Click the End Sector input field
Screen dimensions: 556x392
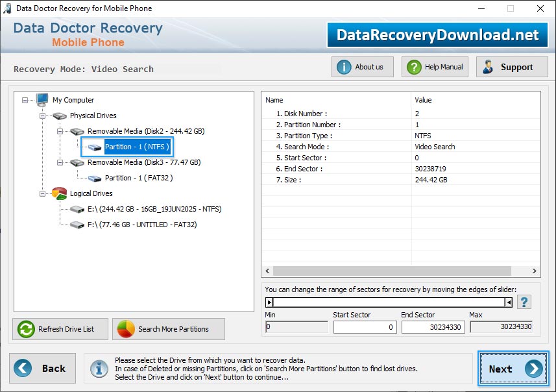point(433,327)
